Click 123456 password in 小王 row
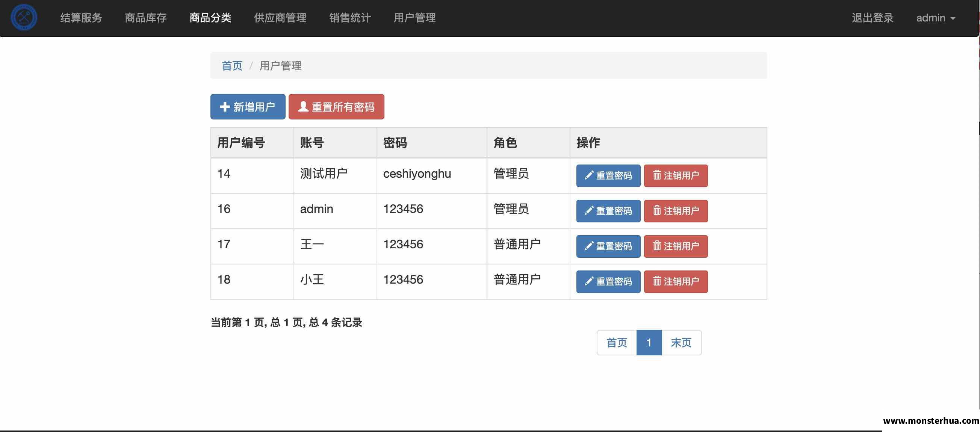This screenshot has height=432, width=980. point(403,280)
